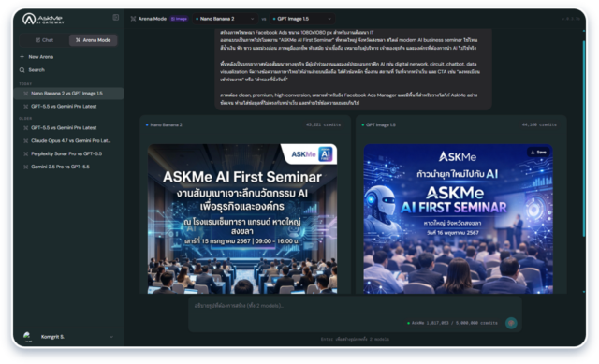599x364 pixels.
Task: Open the GPT Image 1.5 model dropdown
Action: click(302, 19)
